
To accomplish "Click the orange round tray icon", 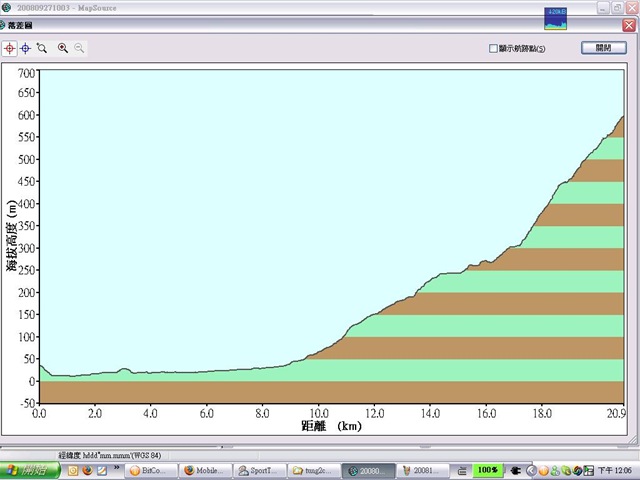I will coord(543,471).
